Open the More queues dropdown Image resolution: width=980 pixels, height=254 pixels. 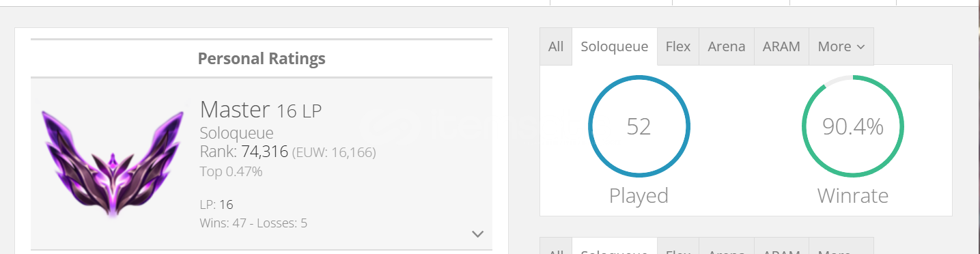841,46
